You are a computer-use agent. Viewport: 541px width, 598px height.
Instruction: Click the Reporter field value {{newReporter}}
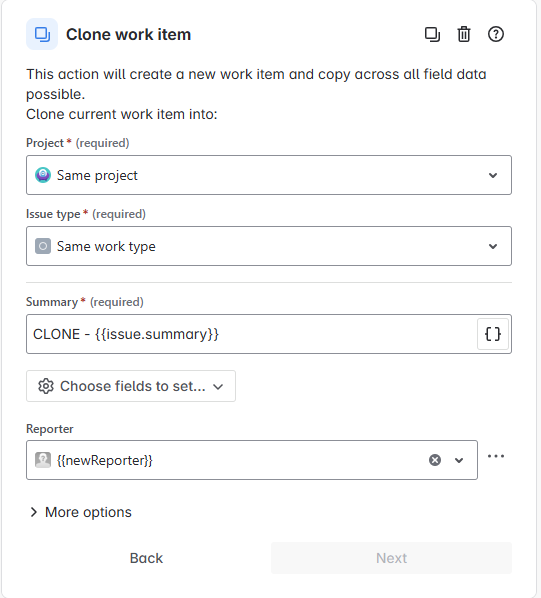pyautogui.click(x=104, y=460)
